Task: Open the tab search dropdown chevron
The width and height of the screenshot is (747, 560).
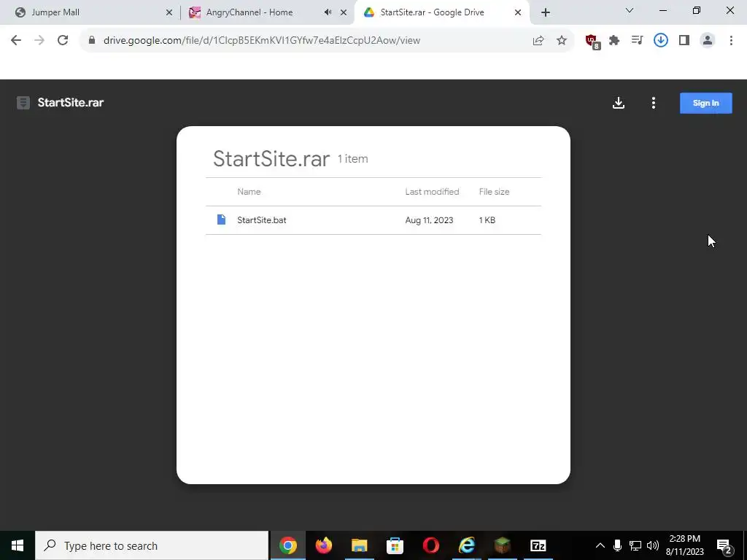Action: pyautogui.click(x=630, y=10)
